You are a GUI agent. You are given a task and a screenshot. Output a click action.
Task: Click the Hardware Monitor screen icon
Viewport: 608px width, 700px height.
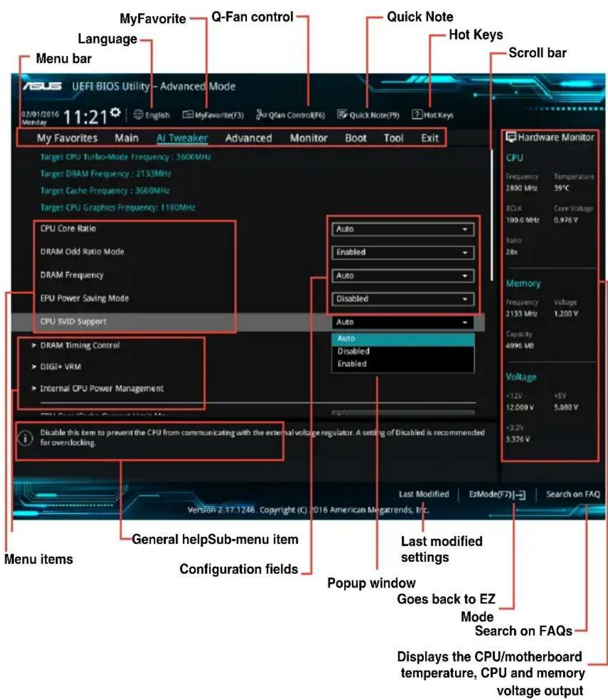tap(511, 137)
